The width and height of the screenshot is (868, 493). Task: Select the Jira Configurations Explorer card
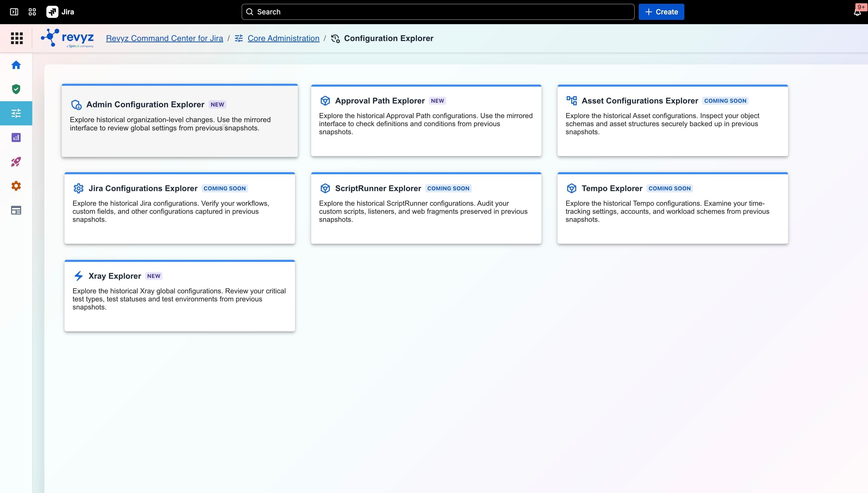[180, 208]
